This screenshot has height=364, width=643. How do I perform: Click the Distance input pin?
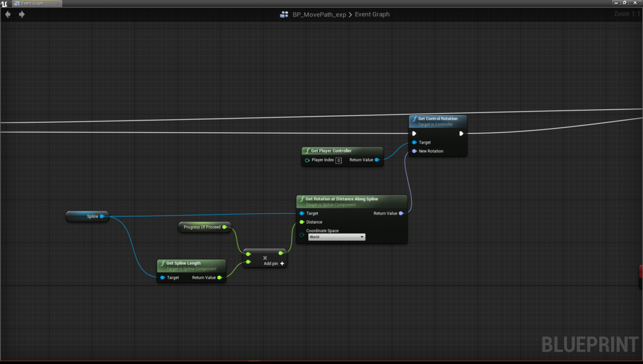[x=302, y=222]
